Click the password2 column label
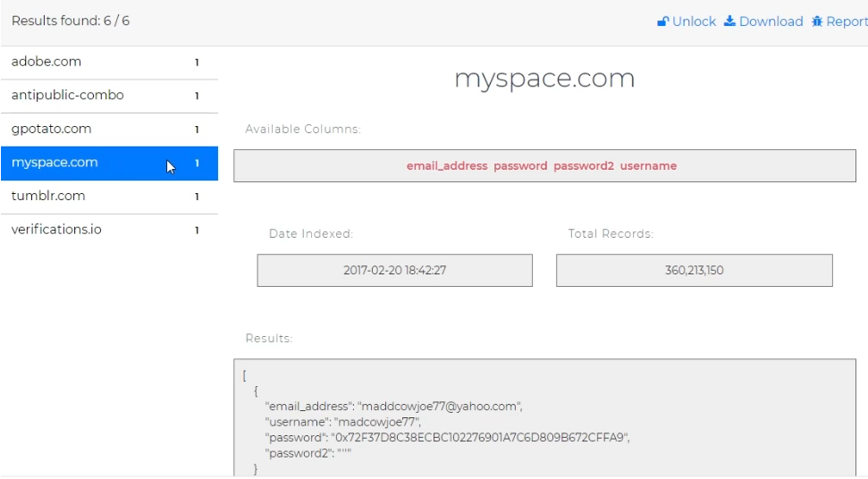 pyautogui.click(x=584, y=166)
